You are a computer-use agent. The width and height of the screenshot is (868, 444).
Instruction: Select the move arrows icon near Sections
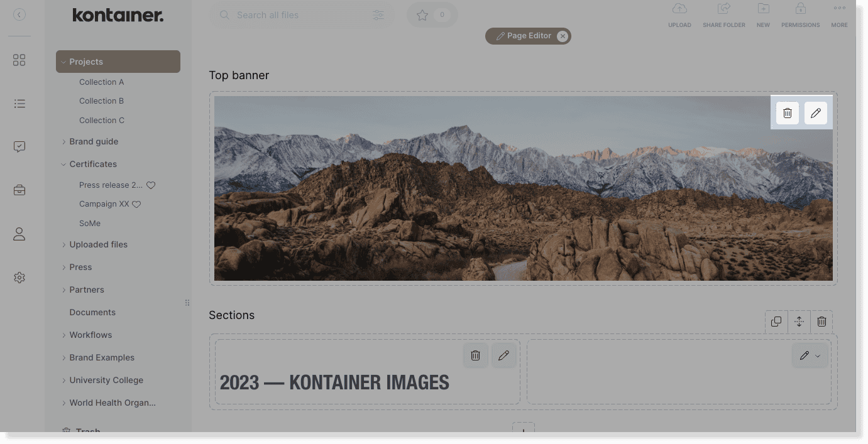tap(799, 322)
